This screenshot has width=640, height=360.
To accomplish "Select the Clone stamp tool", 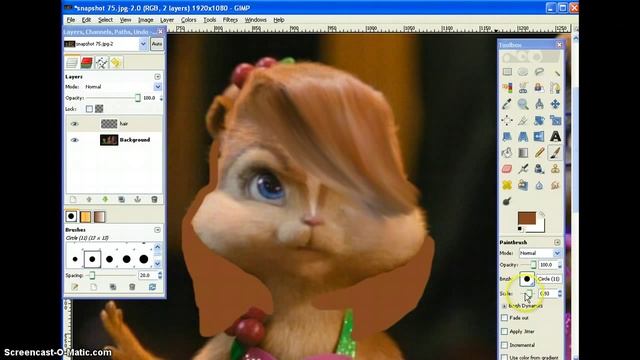I will coord(555,169).
